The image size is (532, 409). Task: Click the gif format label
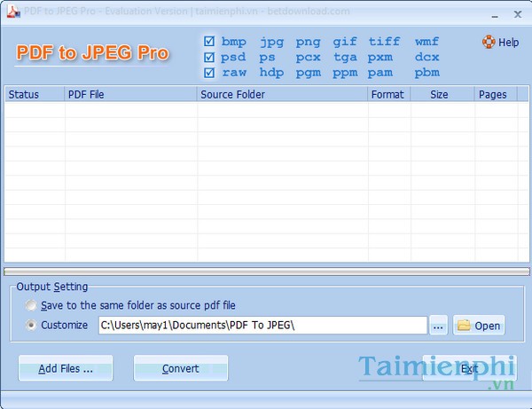pyautogui.click(x=344, y=42)
